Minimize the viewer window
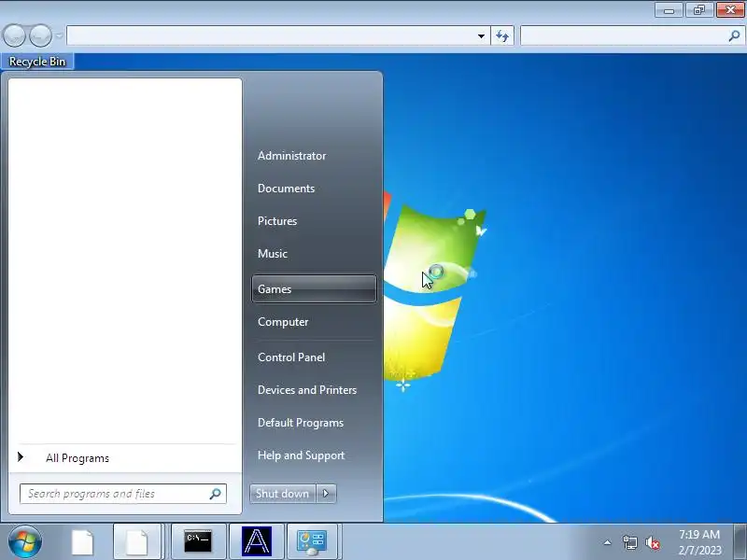747x560 pixels. (x=669, y=10)
